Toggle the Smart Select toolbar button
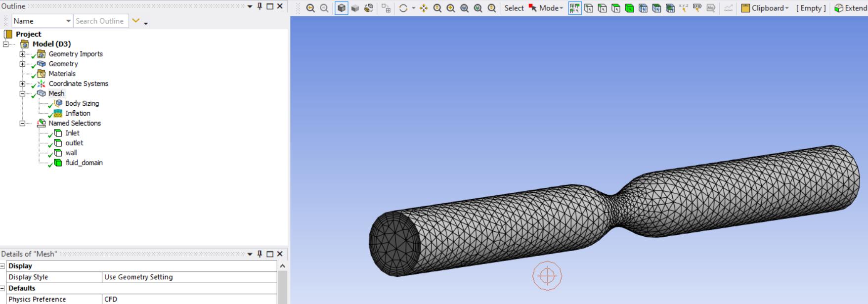Image resolution: width=868 pixels, height=304 pixels. click(575, 8)
